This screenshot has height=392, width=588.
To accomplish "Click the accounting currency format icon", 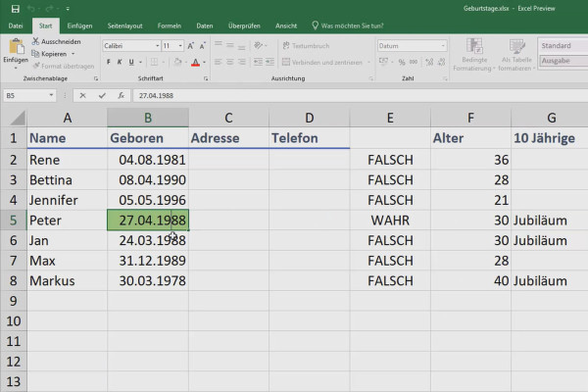I will coord(383,61).
